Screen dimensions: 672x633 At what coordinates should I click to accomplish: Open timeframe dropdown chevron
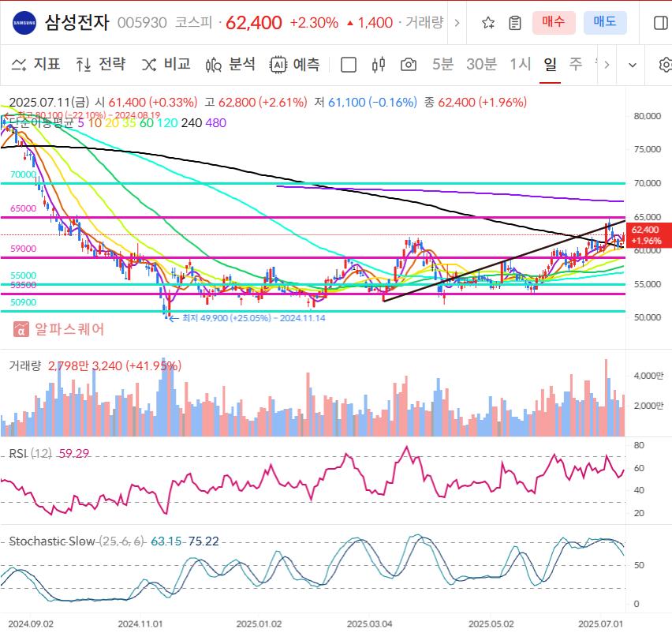633,66
